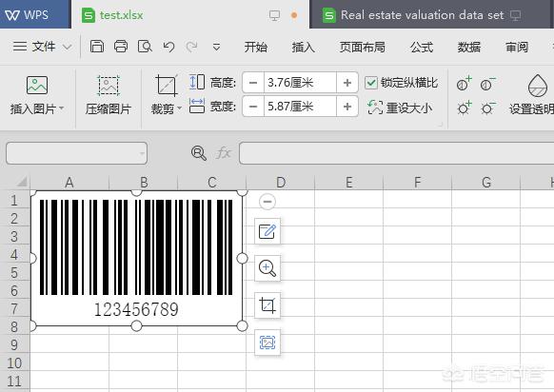Expand the 裁剪 dropdown arrow

180,108
